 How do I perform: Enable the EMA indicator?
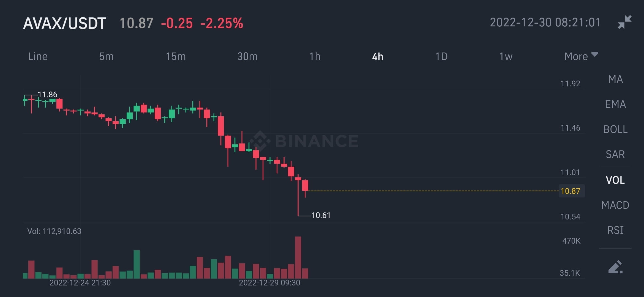pyautogui.click(x=616, y=104)
